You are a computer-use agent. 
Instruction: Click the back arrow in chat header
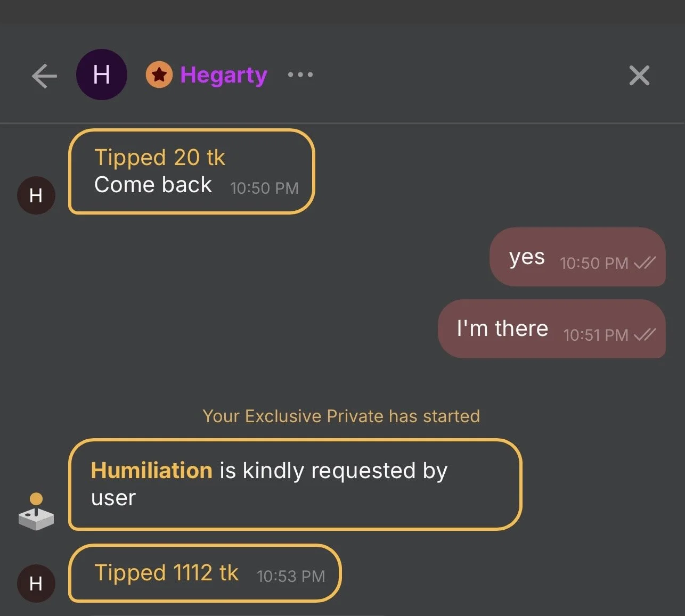click(44, 76)
